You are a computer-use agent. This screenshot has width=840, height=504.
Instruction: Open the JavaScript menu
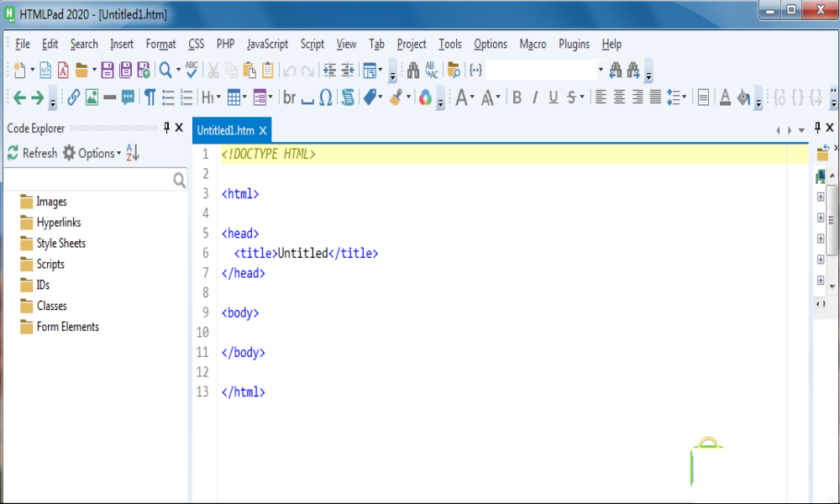tap(267, 44)
